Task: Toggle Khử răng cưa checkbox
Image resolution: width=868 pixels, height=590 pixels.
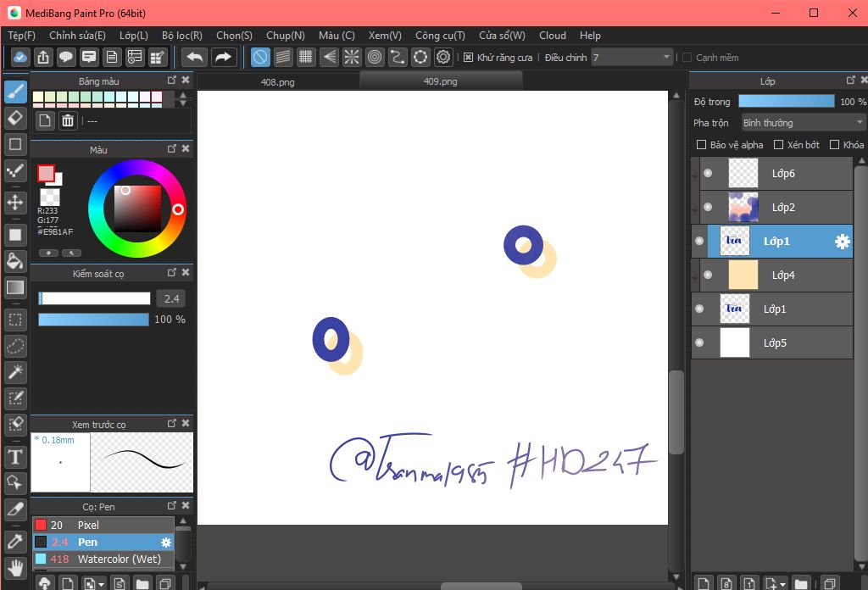Action: pyautogui.click(x=468, y=58)
